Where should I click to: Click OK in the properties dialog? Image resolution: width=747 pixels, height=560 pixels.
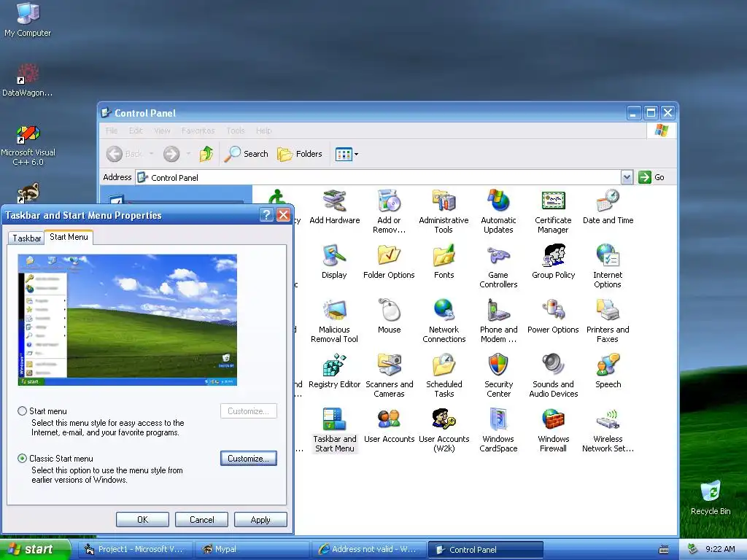click(142, 519)
